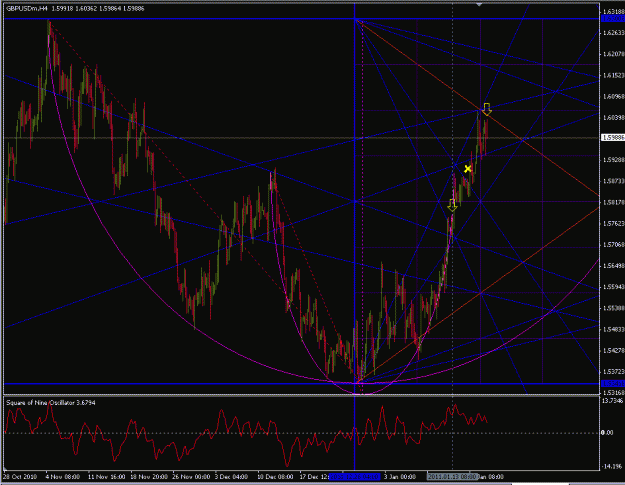
Task: Click price scale value 1.54278
Action: click(614, 351)
